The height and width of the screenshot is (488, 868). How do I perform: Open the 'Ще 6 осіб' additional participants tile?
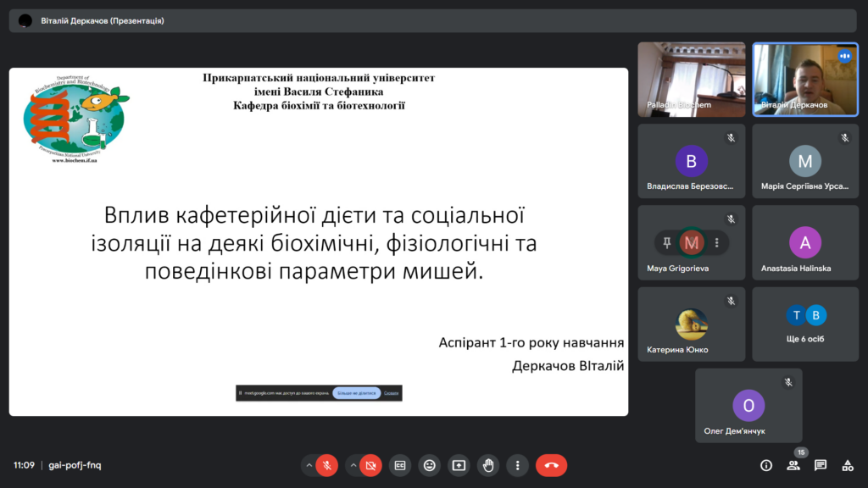(x=804, y=324)
